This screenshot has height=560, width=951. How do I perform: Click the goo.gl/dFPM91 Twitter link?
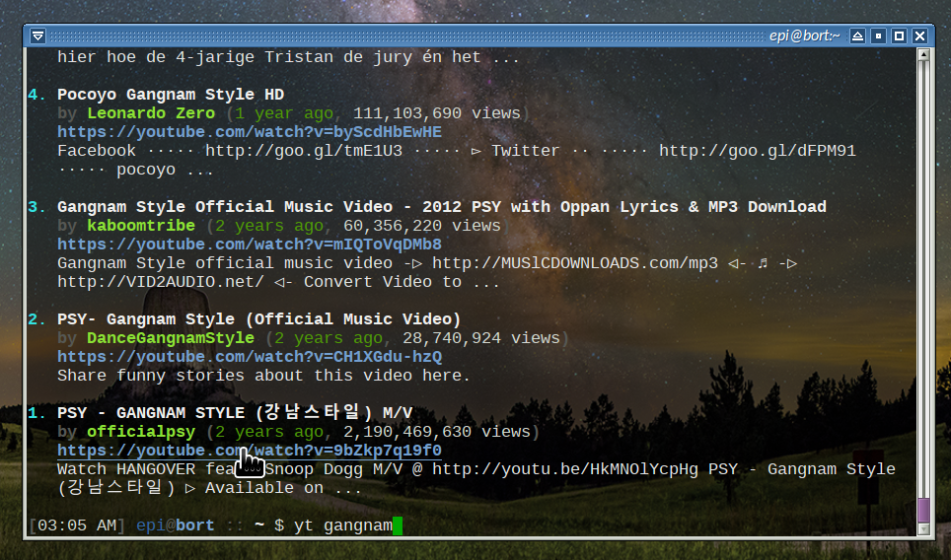(758, 151)
